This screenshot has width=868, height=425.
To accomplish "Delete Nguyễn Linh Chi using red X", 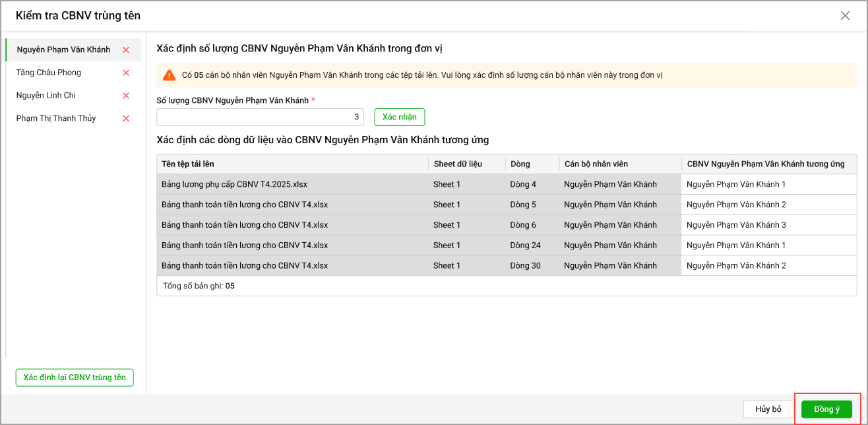I will pyautogui.click(x=126, y=96).
